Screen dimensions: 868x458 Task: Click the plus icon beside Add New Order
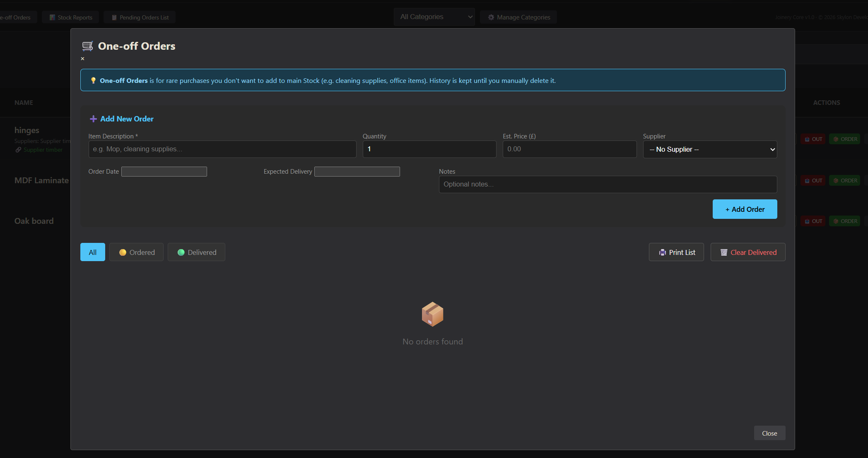[x=93, y=119]
